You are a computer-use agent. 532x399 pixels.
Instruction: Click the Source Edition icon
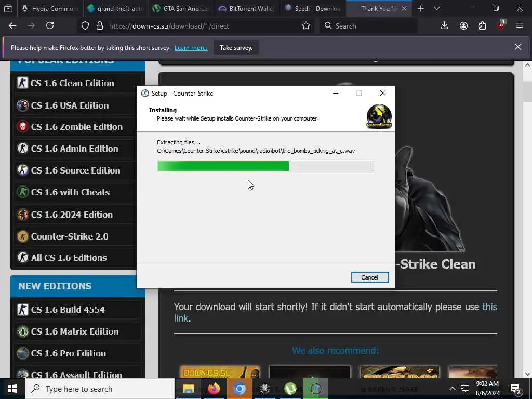[22, 170]
